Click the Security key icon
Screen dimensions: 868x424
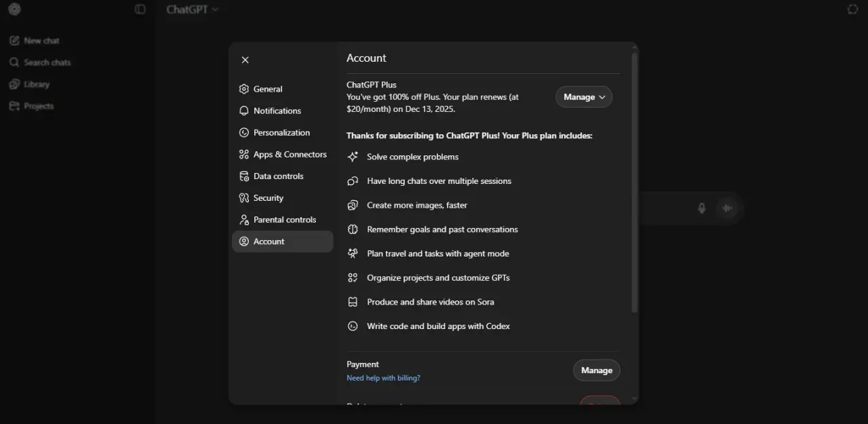244,198
